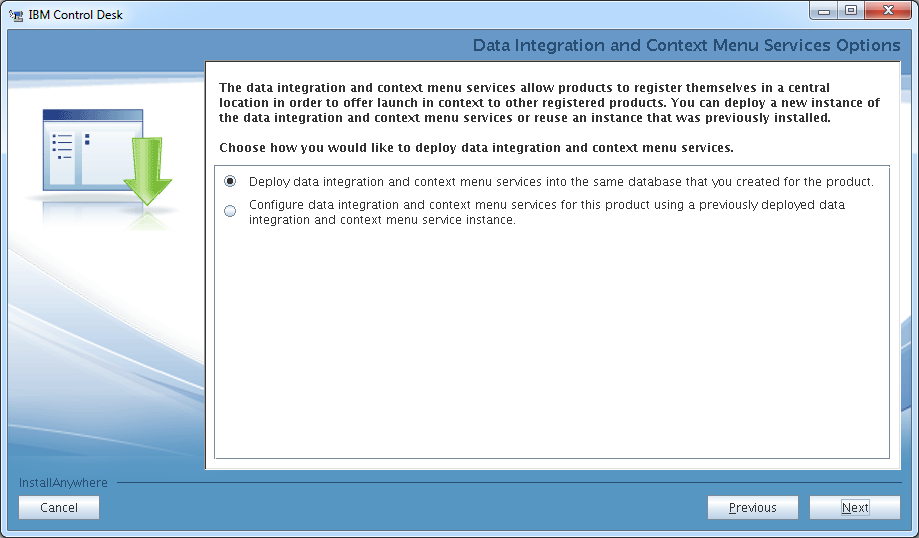Screen dimensions: 919x538
Task: Maximize the installer window
Action: tap(850, 11)
